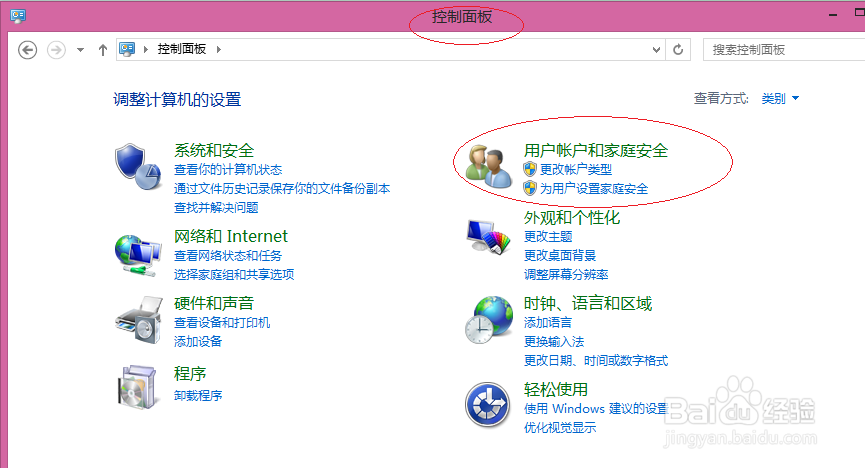Click 使用 Windows 建议的设置 link
Screen dimensions: 865x468
[596, 408]
